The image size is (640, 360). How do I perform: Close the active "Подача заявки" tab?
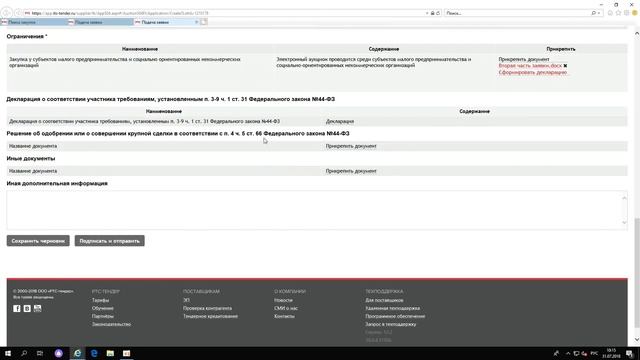197,22
